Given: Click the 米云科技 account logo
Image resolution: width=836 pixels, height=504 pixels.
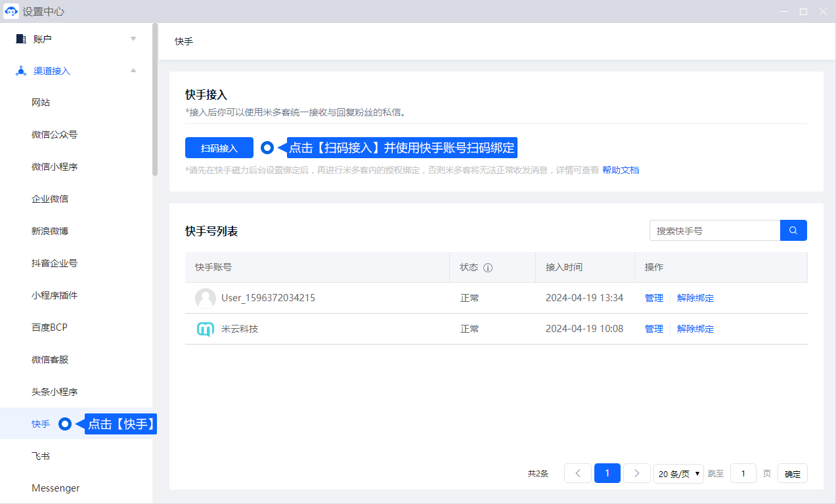Looking at the screenshot, I should (206, 329).
